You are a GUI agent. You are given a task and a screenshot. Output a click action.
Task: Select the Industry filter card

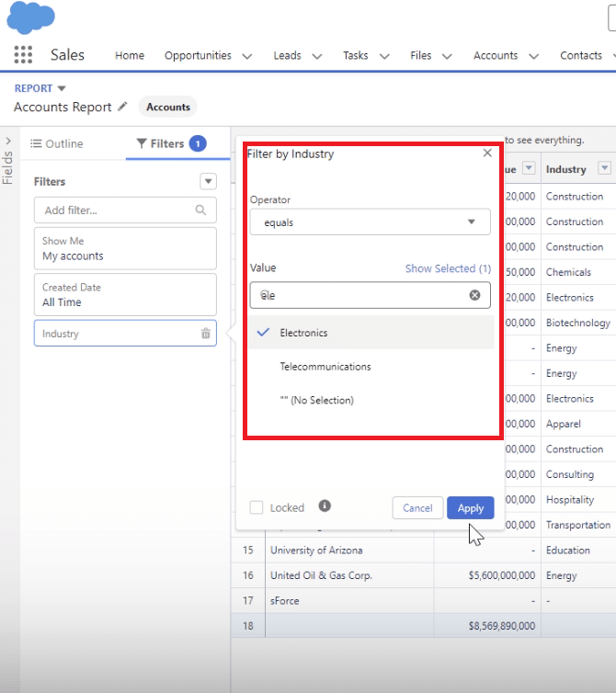coord(125,334)
